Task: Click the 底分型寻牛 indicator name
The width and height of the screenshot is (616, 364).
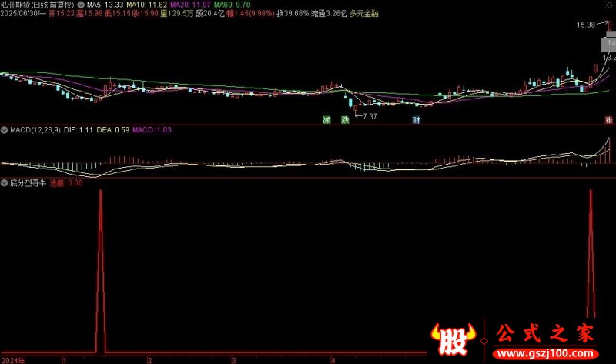Action: click(x=28, y=183)
